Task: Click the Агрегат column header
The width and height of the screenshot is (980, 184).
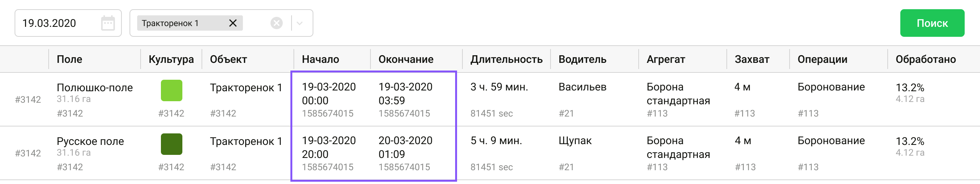Action: (665, 59)
